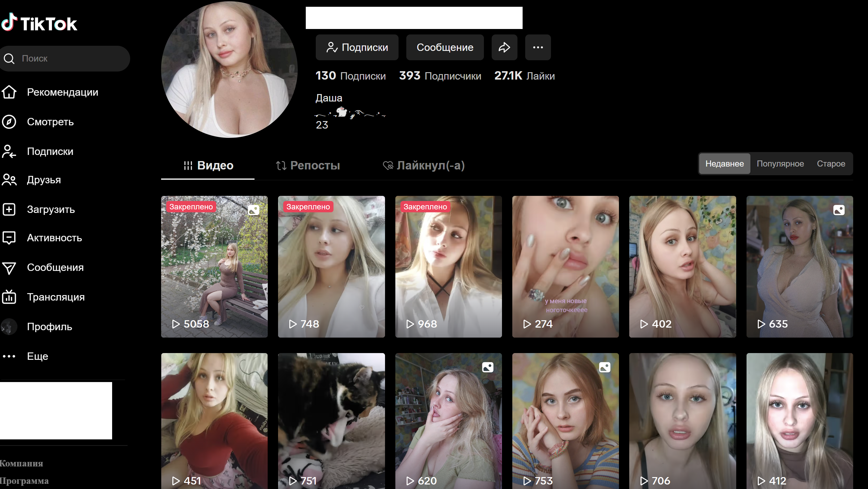Open the video with 753 views
Image resolution: width=868 pixels, height=489 pixels.
pyautogui.click(x=565, y=421)
